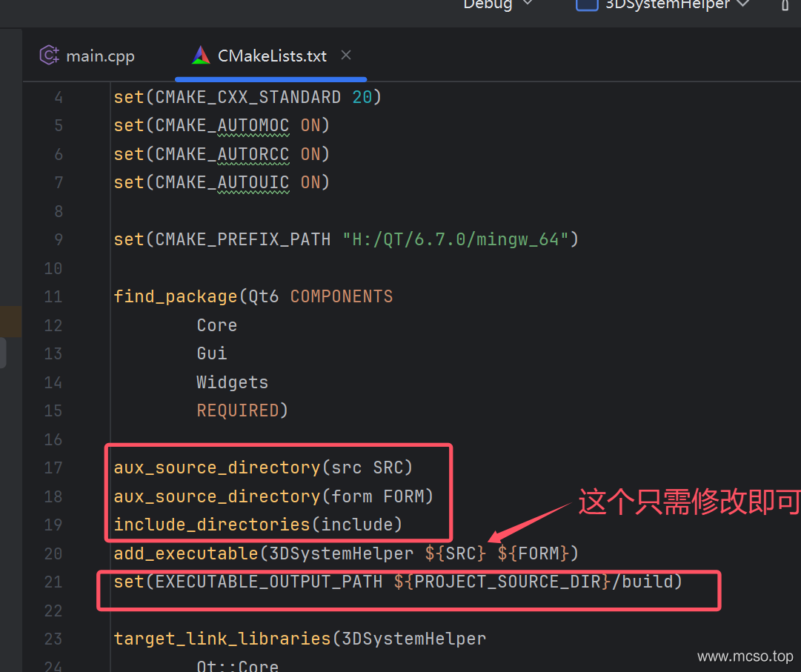Click empty editor line 10

[455, 268]
